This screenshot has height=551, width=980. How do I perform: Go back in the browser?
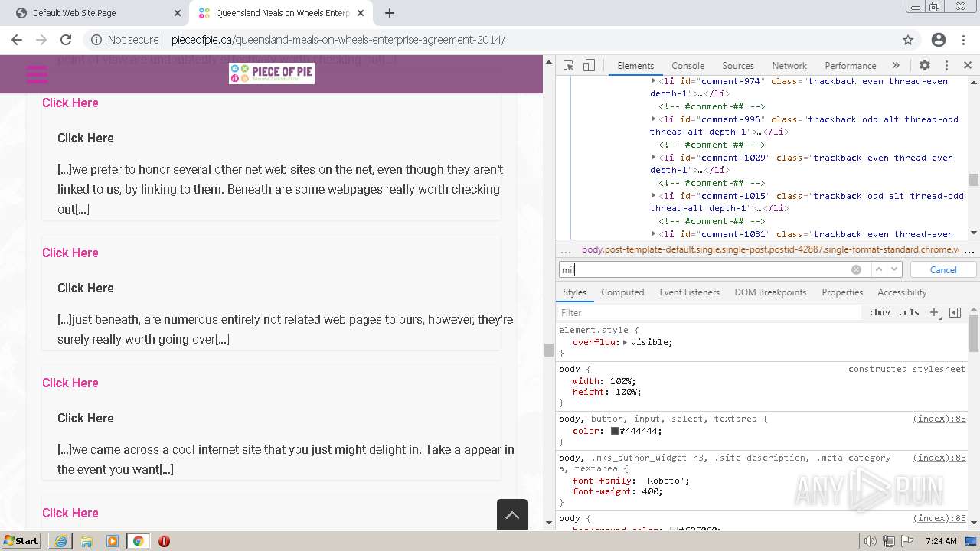[17, 40]
